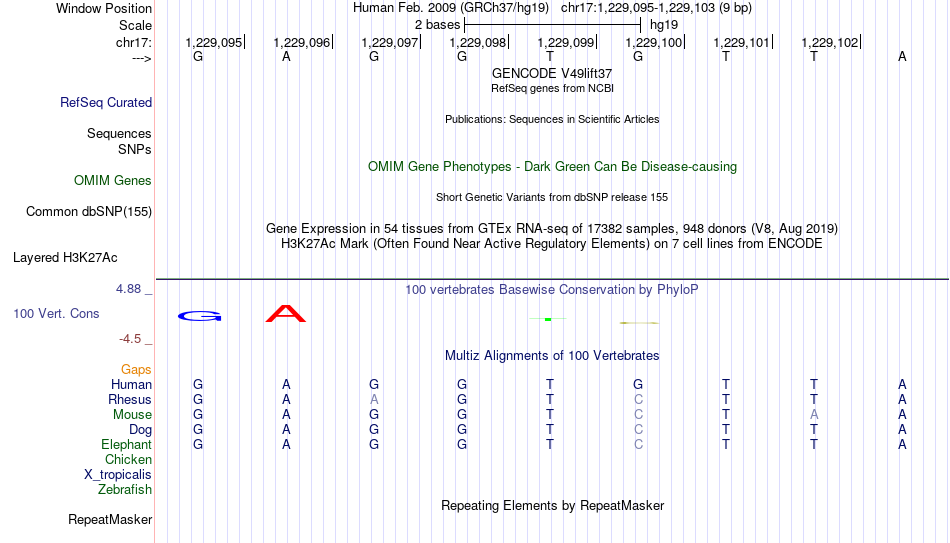
Task: Select the Elephant species row label
Action: click(x=126, y=444)
